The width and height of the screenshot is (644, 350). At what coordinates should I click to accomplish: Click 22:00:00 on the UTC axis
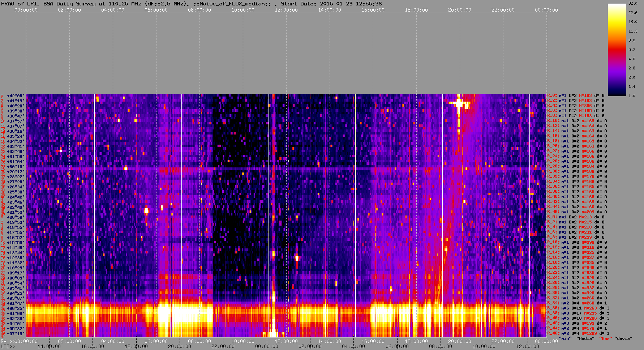(x=223, y=347)
